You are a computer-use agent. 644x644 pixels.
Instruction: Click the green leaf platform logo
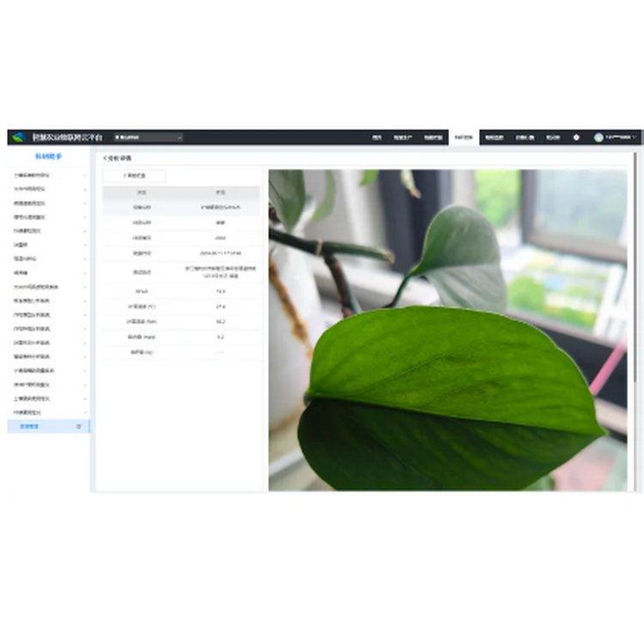(18, 137)
